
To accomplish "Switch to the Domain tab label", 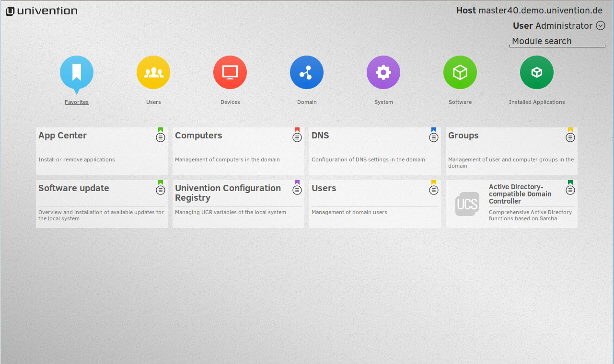I will pyautogui.click(x=307, y=102).
